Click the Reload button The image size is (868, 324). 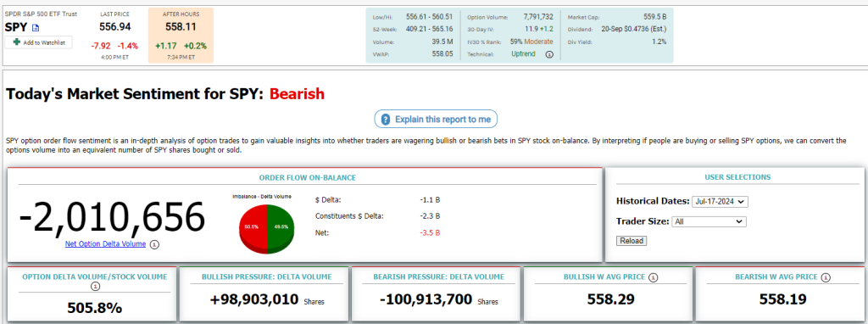(631, 241)
